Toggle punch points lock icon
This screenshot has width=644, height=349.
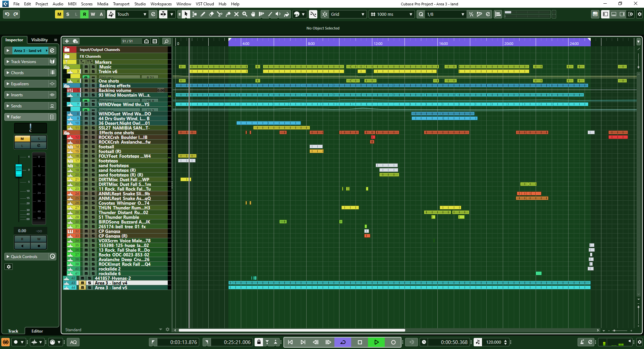[259, 342]
